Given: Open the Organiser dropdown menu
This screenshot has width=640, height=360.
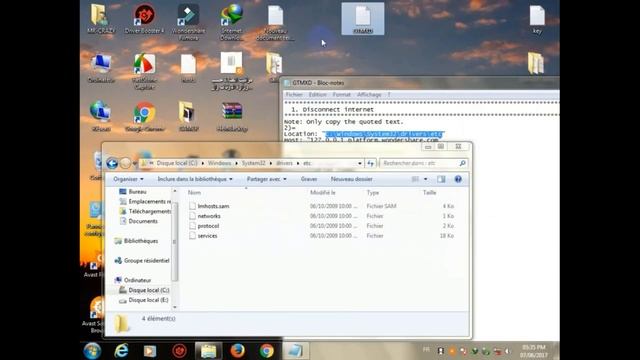Looking at the screenshot, I should point(129,179).
